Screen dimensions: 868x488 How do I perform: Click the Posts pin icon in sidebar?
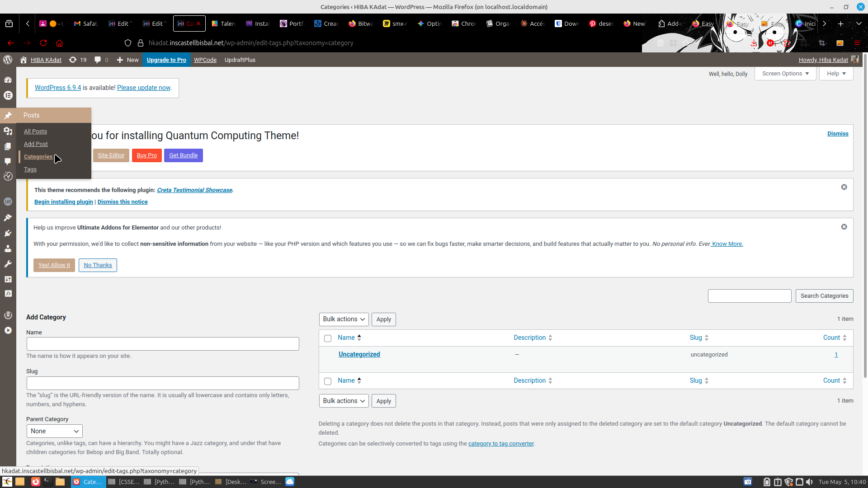click(8, 116)
